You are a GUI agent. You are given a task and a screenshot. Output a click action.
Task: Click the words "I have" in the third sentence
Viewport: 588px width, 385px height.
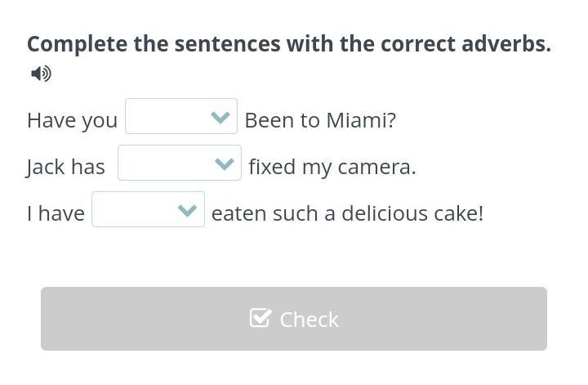coord(56,213)
